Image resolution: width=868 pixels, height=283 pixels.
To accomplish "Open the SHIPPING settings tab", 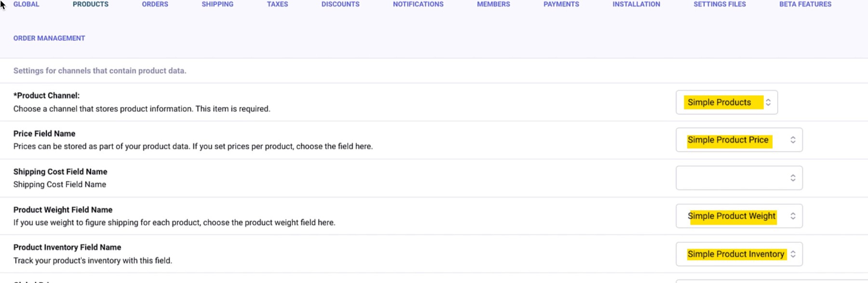I will coord(217,4).
